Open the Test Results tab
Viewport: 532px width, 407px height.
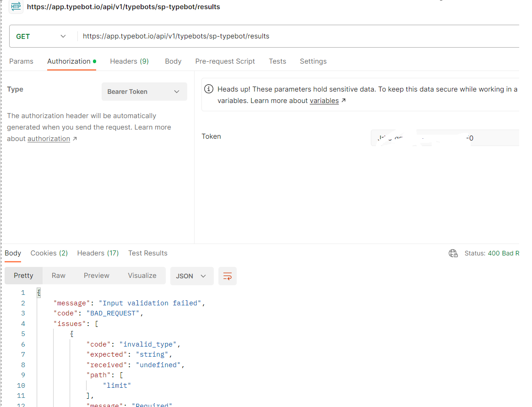click(147, 253)
